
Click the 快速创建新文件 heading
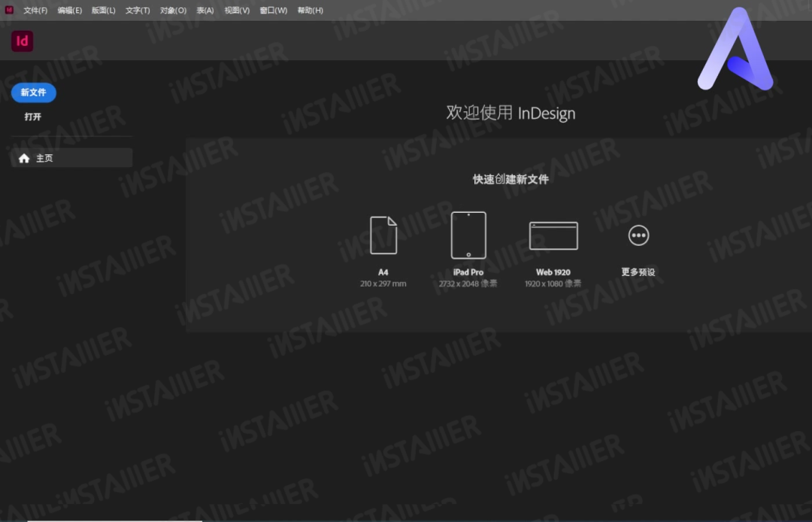511,180
